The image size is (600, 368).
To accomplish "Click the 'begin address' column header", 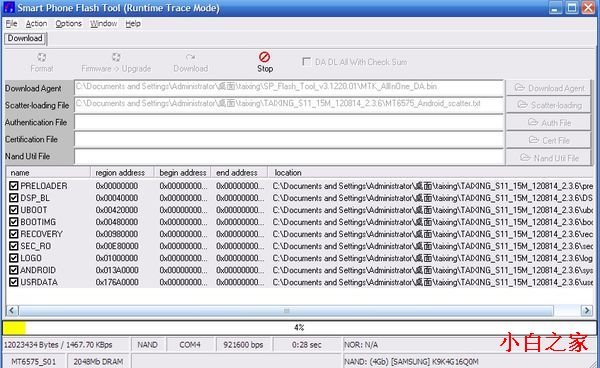I will (182, 173).
